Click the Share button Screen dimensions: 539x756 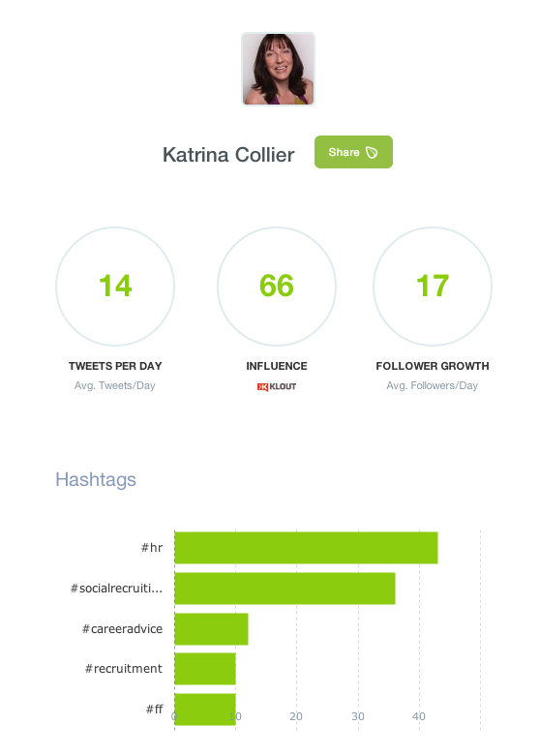353,152
